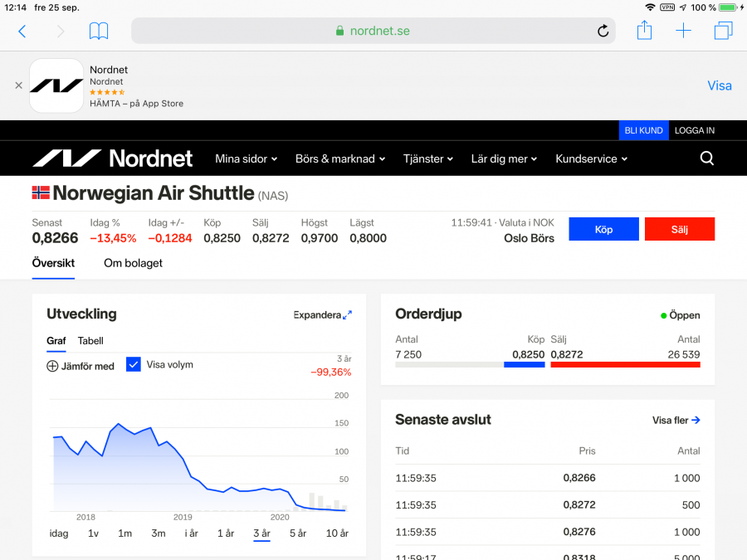Switch the chart period to 1m
Image resolution: width=747 pixels, height=560 pixels.
pos(124,533)
